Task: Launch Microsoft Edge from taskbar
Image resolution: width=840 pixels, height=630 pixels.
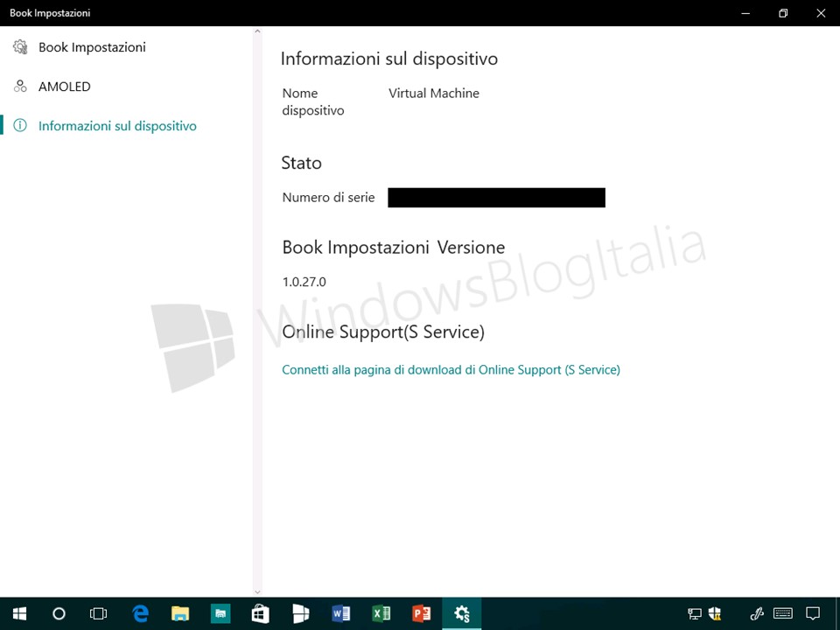Action: point(140,613)
